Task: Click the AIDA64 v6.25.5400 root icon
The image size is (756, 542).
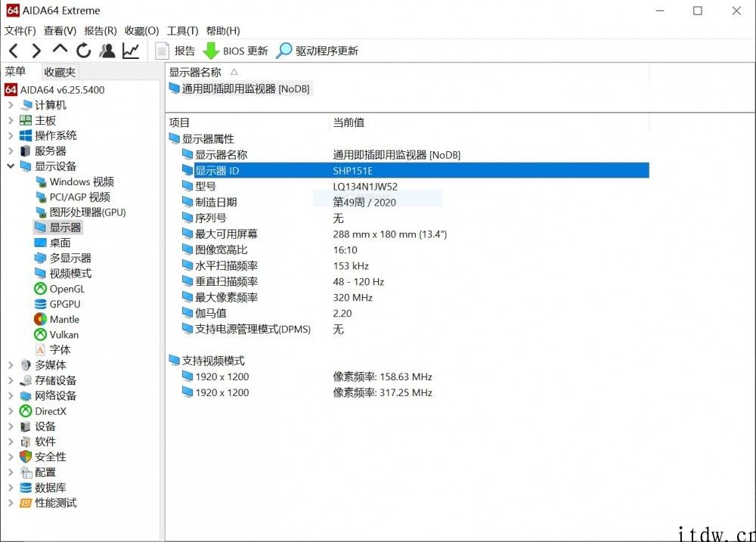Action: (x=11, y=90)
